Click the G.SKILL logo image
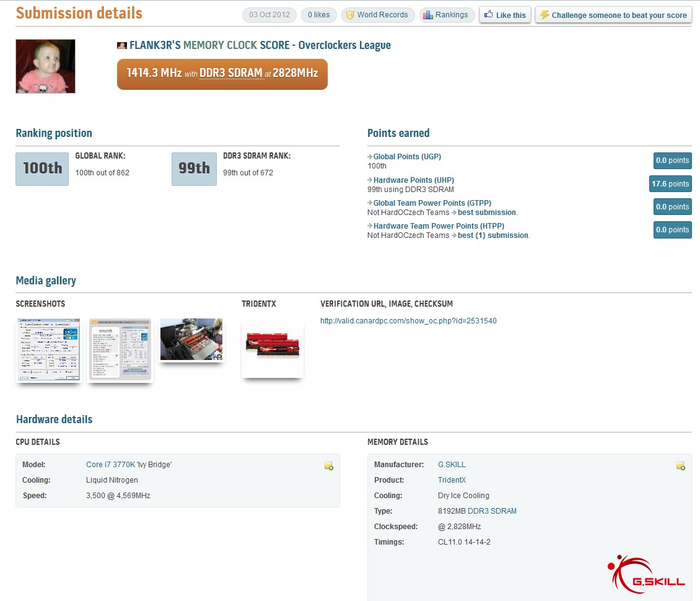This screenshot has width=700, height=601. [646, 574]
